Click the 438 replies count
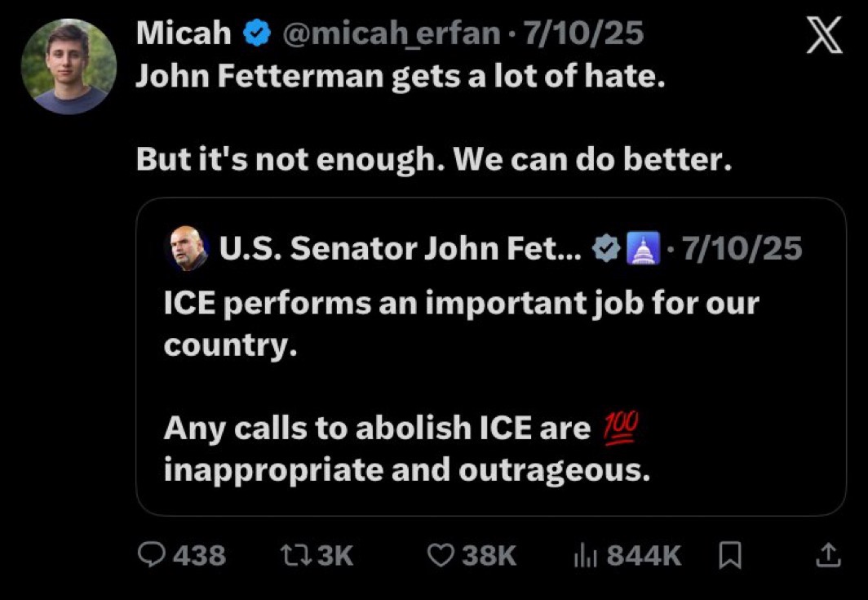The image size is (868, 600). click(x=199, y=555)
